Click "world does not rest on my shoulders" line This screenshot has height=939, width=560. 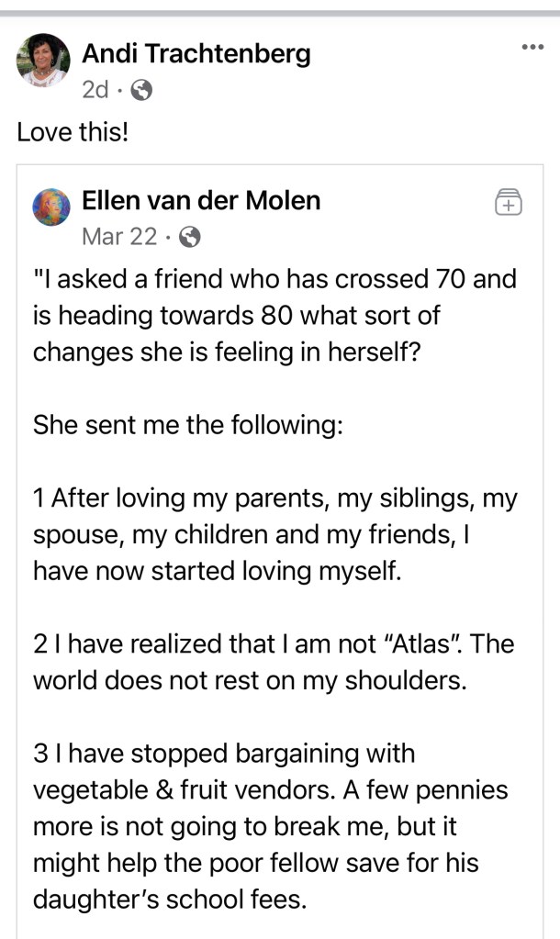point(244,681)
